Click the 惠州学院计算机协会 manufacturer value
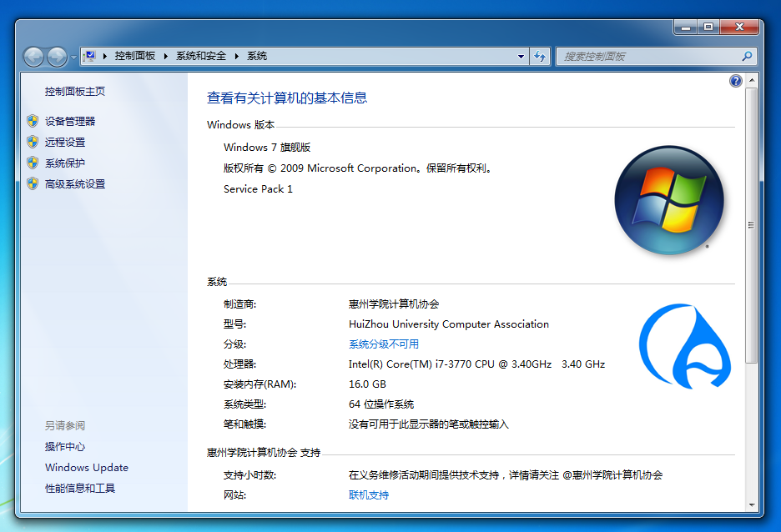Image resolution: width=781 pixels, height=532 pixels. click(x=394, y=304)
